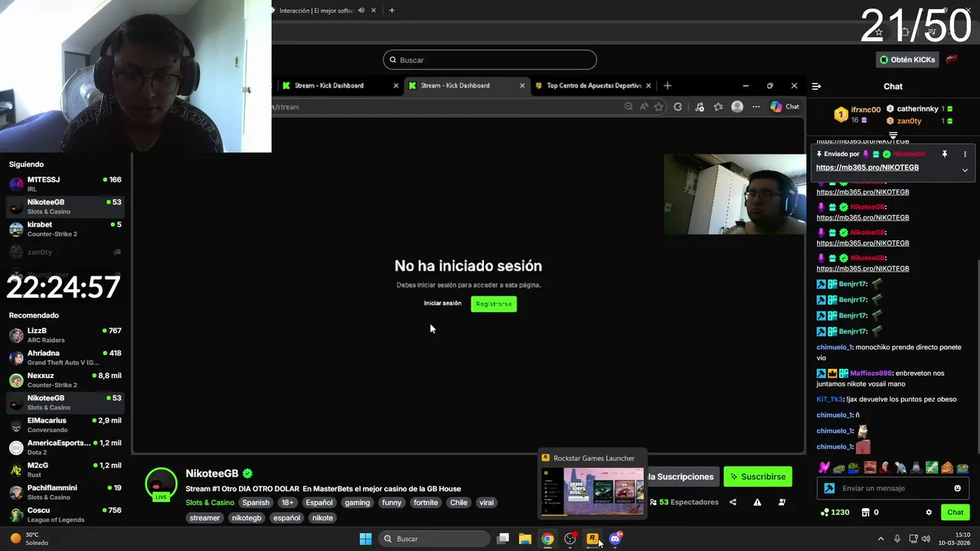Click the share icon below the stream
Image resolution: width=980 pixels, height=551 pixels.
coord(733,502)
